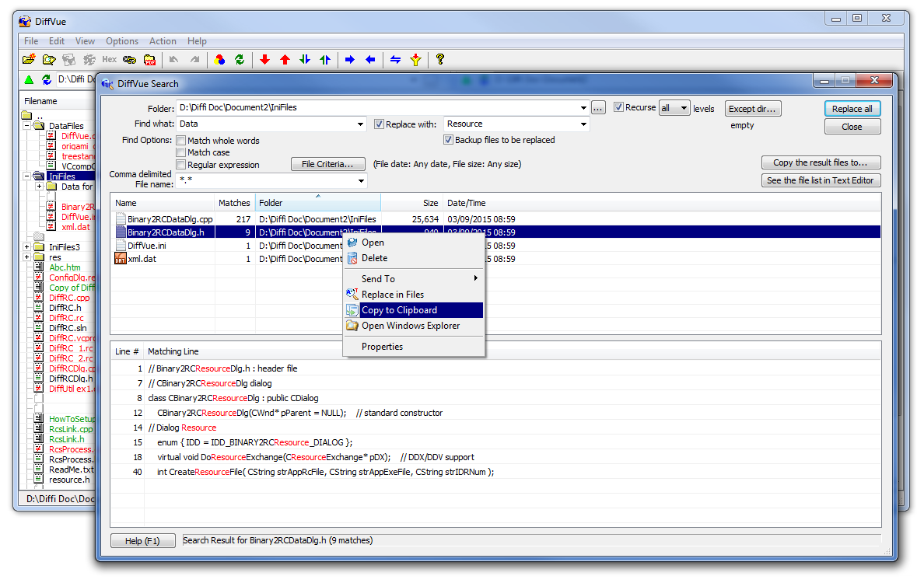Collapse the IniFiles tree folder

27,176
